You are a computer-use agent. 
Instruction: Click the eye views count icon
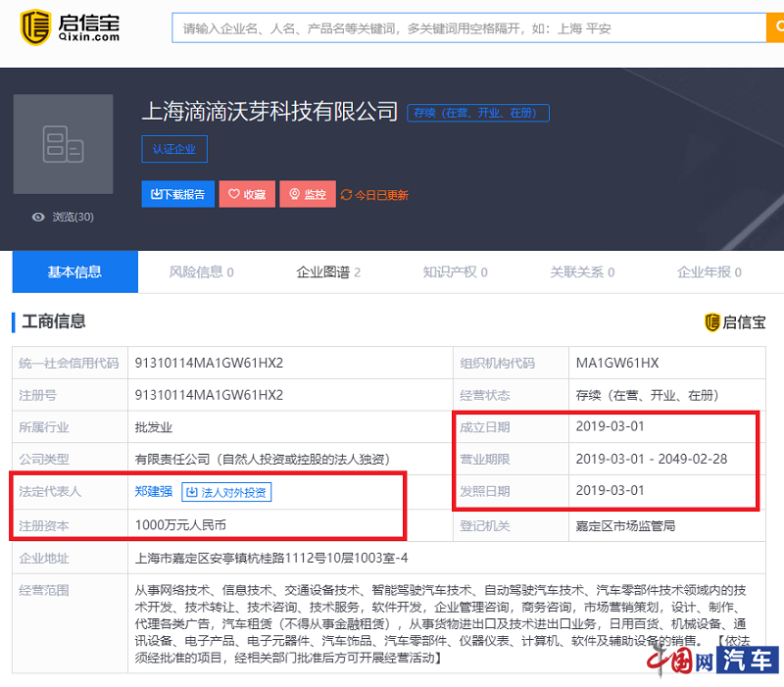38,217
